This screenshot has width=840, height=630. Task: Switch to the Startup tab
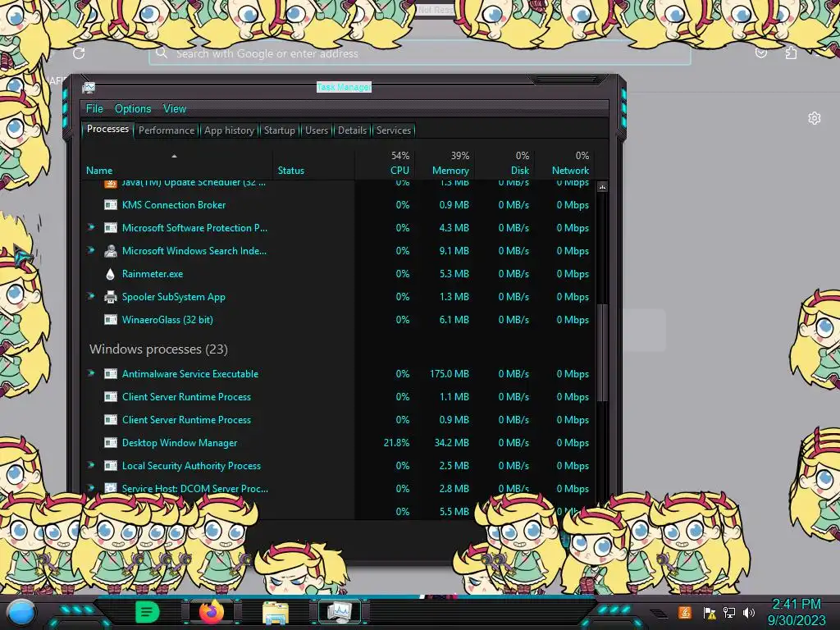(279, 130)
